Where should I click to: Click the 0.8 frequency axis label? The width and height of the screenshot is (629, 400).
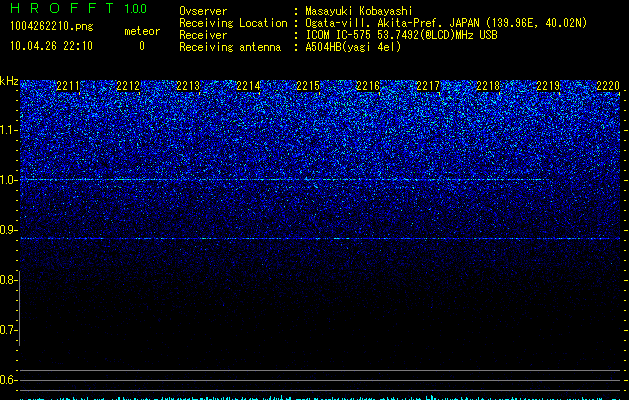point(8,280)
